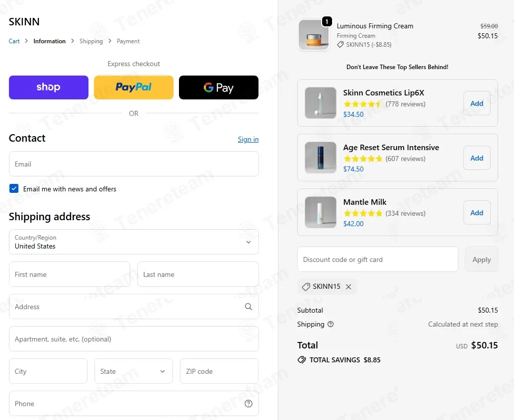Select the Shipping breadcrumb step
The image size is (514, 420).
click(x=91, y=41)
